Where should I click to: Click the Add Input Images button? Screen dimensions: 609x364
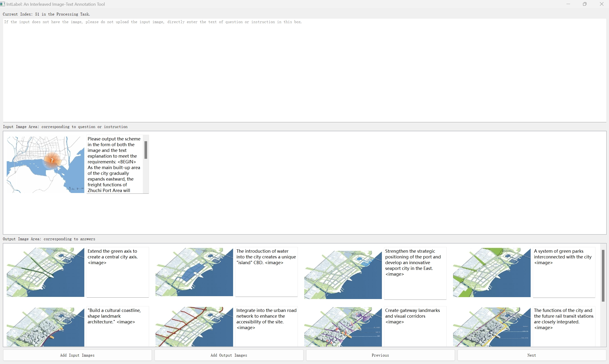tap(77, 355)
